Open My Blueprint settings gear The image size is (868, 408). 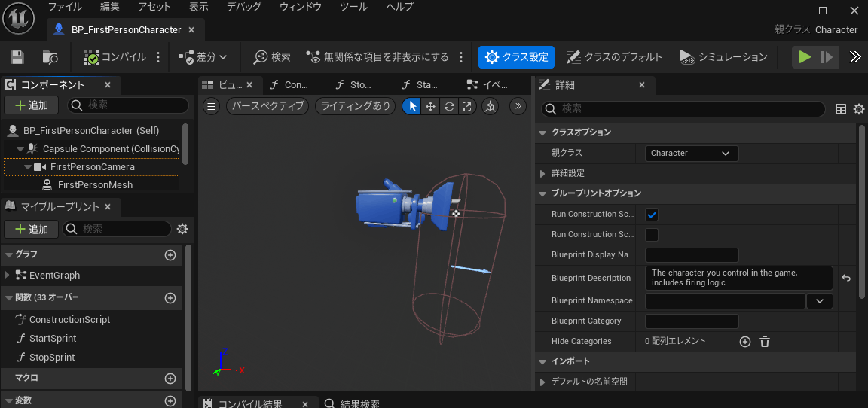(182, 229)
